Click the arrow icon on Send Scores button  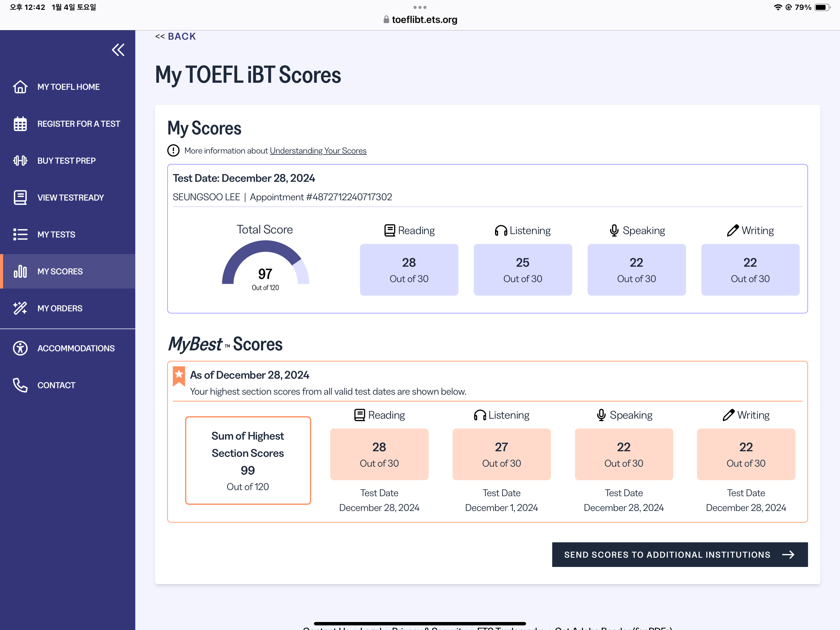[788, 554]
